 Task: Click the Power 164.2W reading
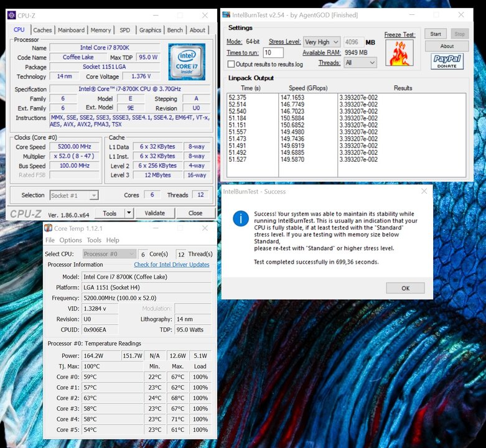(x=101, y=356)
